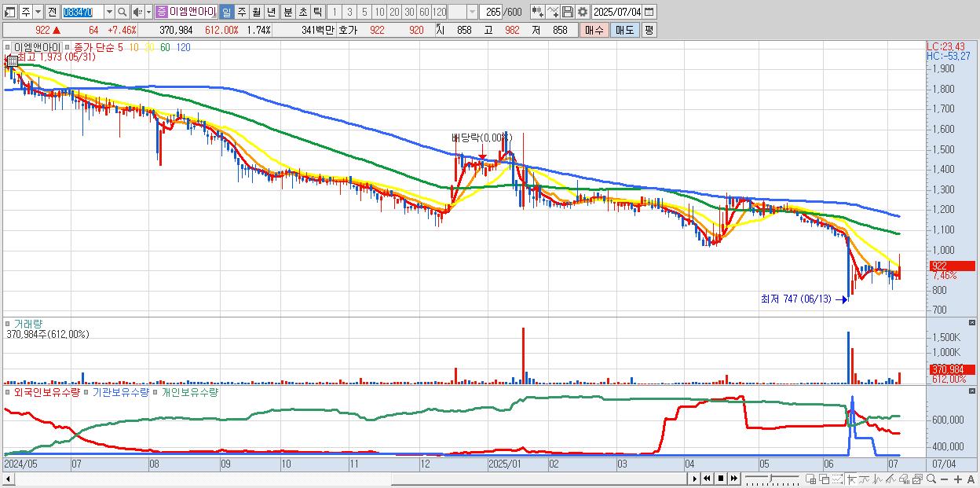Click the fast-forward button in chart replay
Viewport: 980px width, 488px height.
pyautogui.click(x=733, y=479)
